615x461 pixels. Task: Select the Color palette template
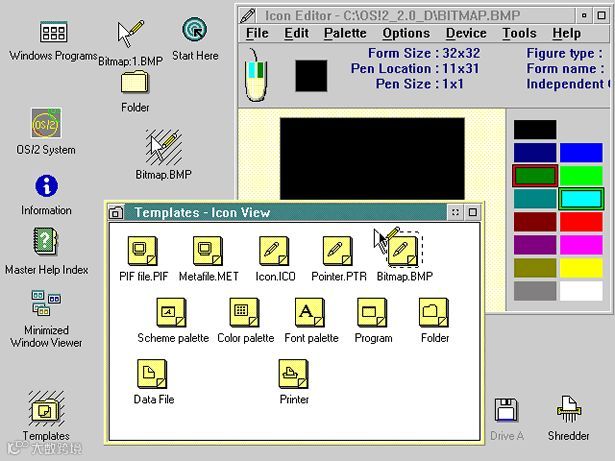click(245, 312)
